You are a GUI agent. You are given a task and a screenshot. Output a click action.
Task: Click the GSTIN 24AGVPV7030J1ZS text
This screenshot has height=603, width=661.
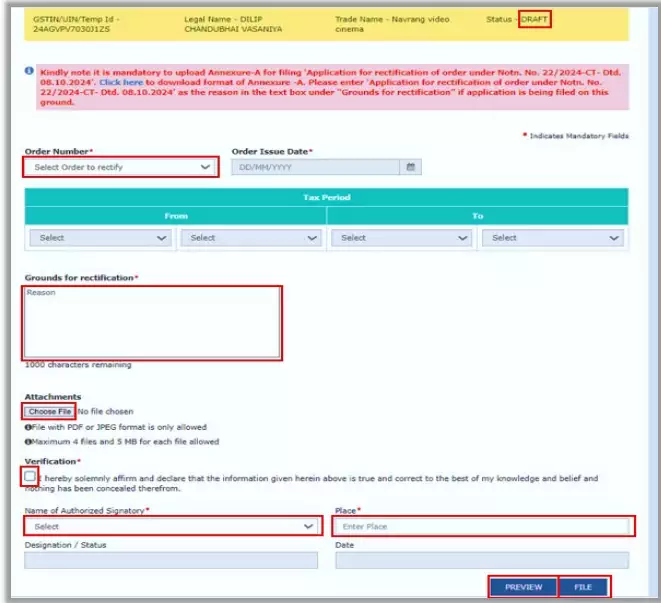[76, 24]
